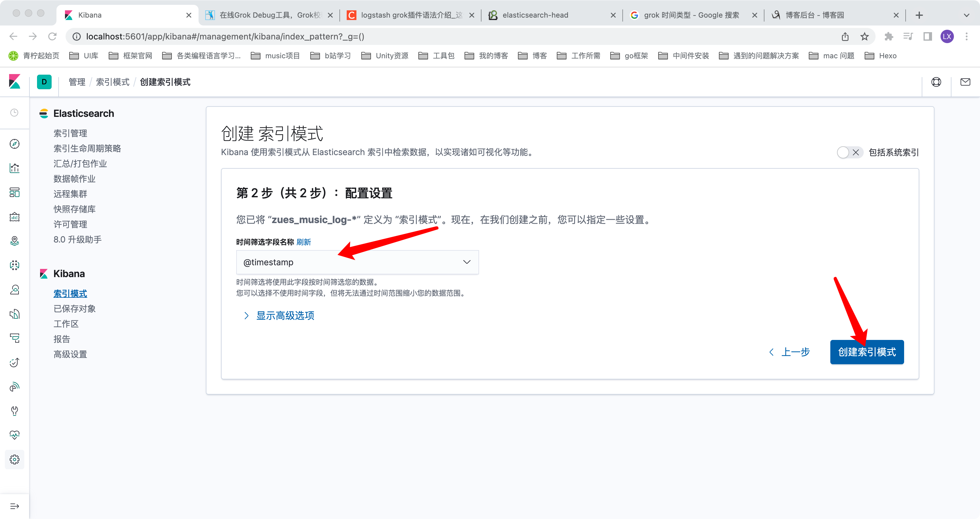Switch to the 博客后台 - 博客园 tab
Image resolution: width=980 pixels, height=519 pixels.
coord(835,15)
